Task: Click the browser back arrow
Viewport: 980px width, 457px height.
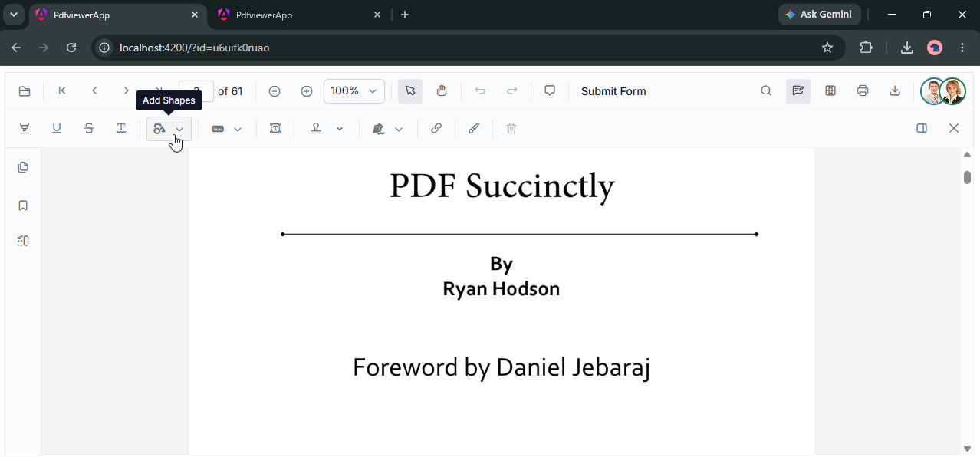Action: 17,48
